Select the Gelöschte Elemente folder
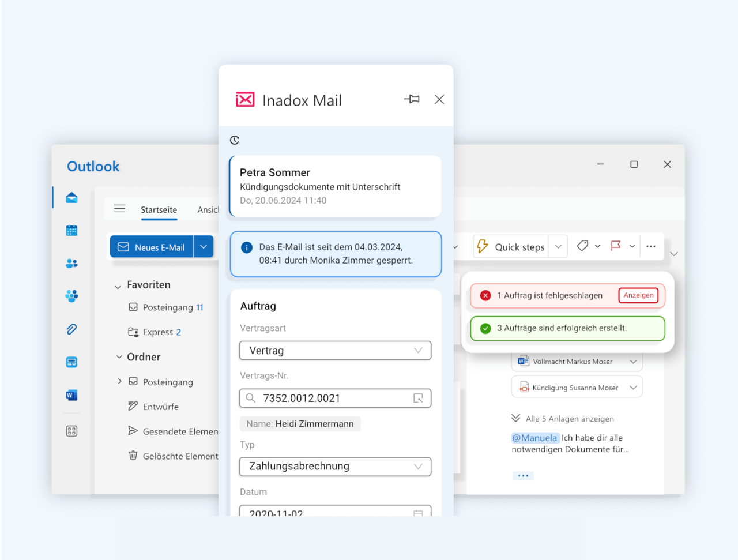 coord(173,456)
